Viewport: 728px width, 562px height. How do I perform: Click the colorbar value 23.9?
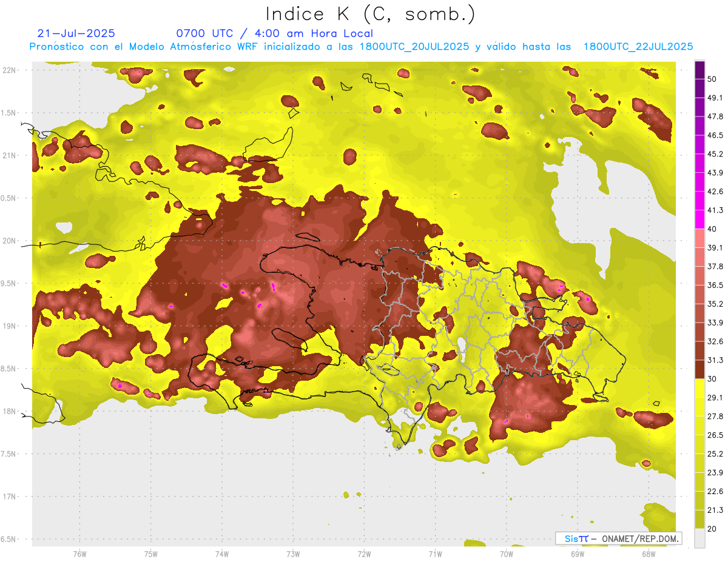pos(715,472)
